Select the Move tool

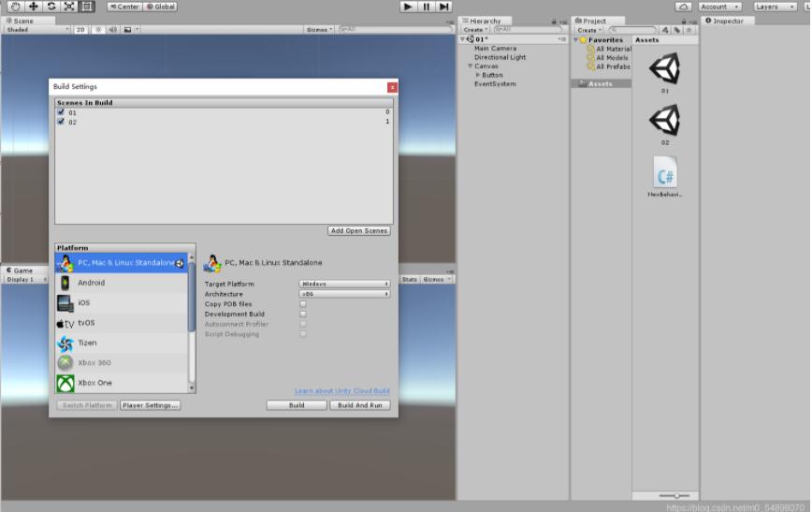(33, 7)
